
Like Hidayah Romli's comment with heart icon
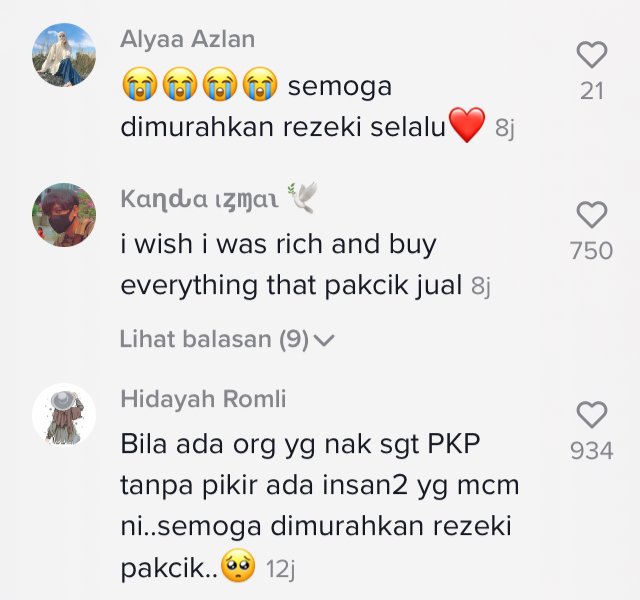[591, 415]
